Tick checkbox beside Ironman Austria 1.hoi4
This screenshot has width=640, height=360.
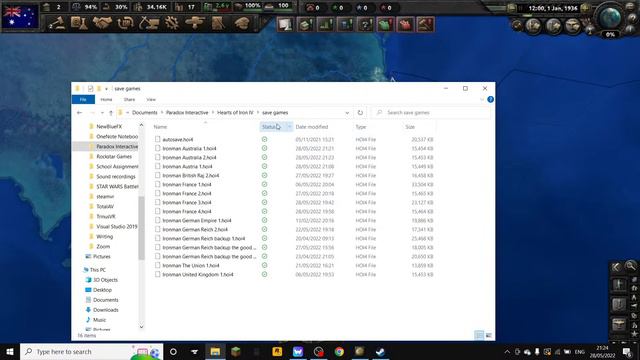coord(158,166)
